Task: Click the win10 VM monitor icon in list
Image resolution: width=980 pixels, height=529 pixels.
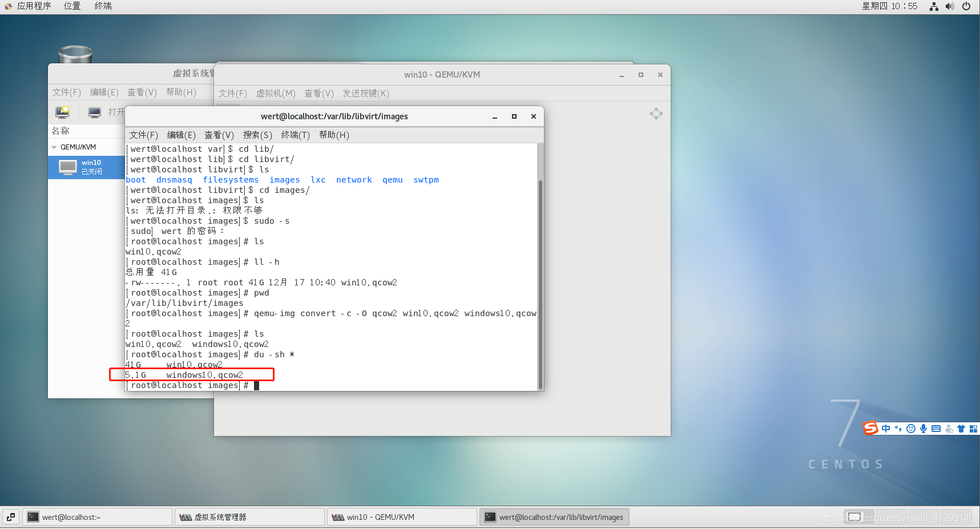Action: (68, 167)
